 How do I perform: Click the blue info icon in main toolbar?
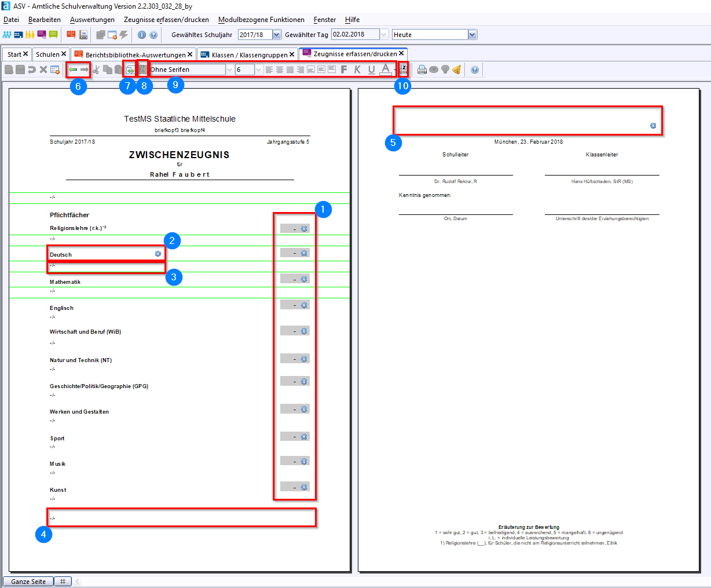(142, 35)
